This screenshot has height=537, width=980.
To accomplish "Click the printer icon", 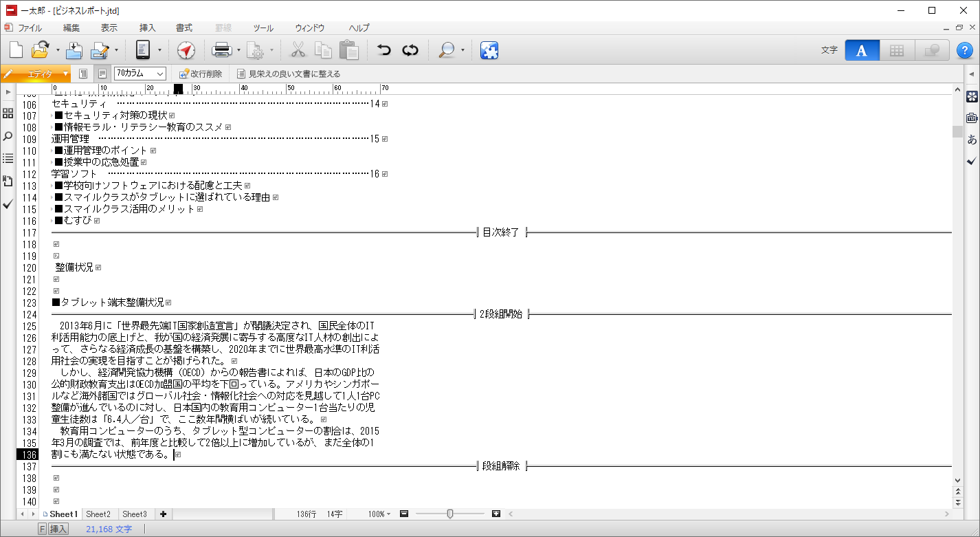I will click(x=222, y=50).
